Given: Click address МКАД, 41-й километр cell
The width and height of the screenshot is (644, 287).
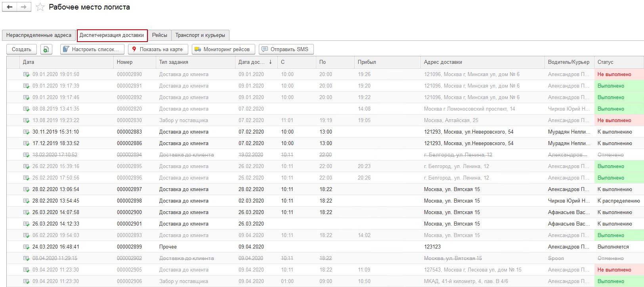Looking at the screenshot, I should click(x=483, y=281).
